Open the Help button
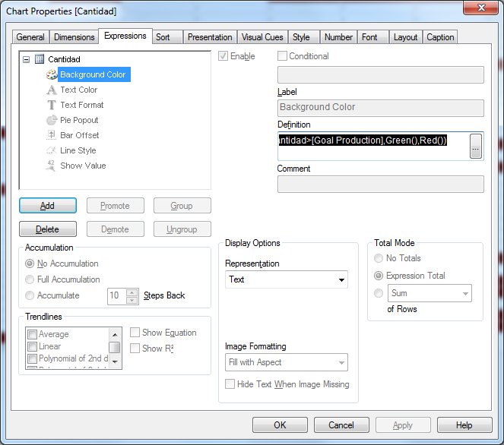The width and height of the screenshot is (504, 445). 464,425
